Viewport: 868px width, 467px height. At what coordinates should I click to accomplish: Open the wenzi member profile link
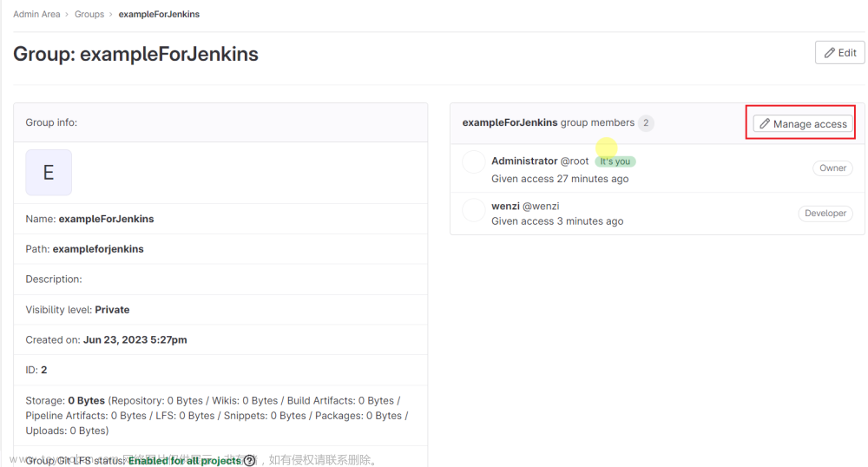[x=505, y=206]
